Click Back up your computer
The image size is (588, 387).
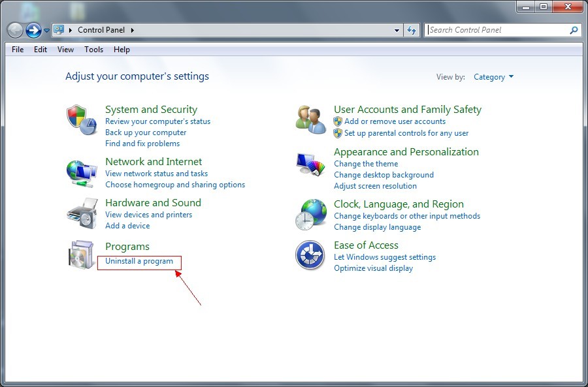(146, 132)
